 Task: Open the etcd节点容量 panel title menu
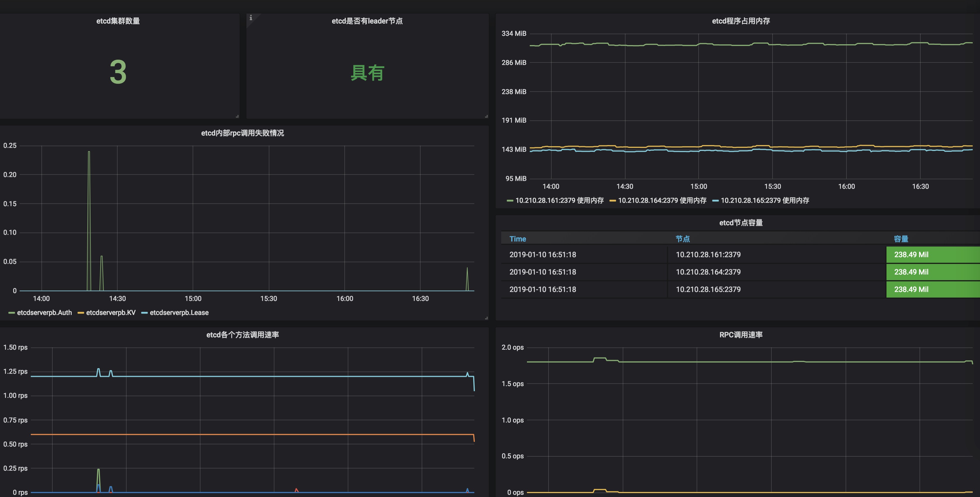(x=741, y=223)
